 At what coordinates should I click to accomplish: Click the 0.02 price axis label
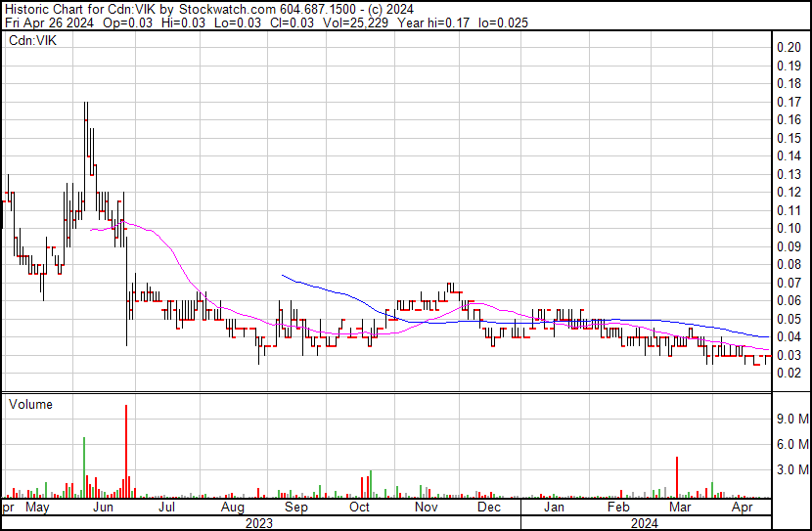(789, 373)
